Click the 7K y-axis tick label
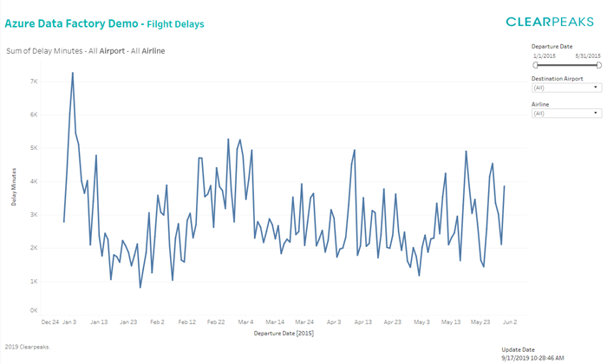Image resolution: width=607 pixels, height=364 pixels. 34,81
